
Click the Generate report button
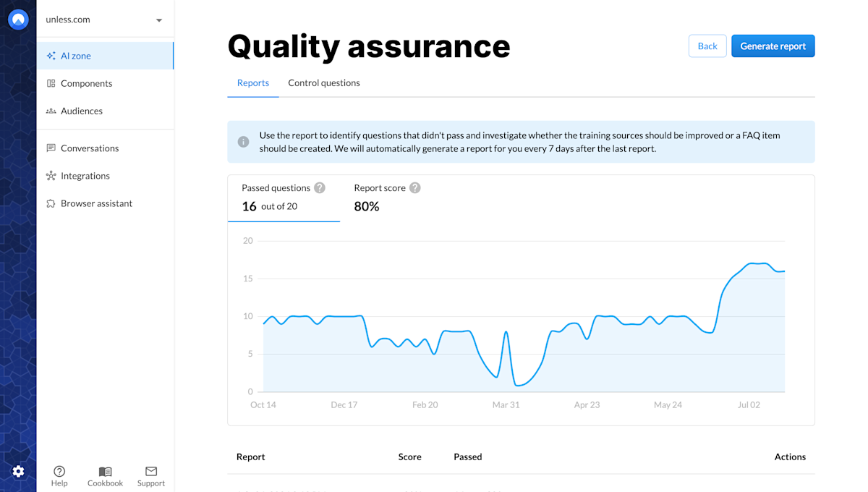click(773, 46)
